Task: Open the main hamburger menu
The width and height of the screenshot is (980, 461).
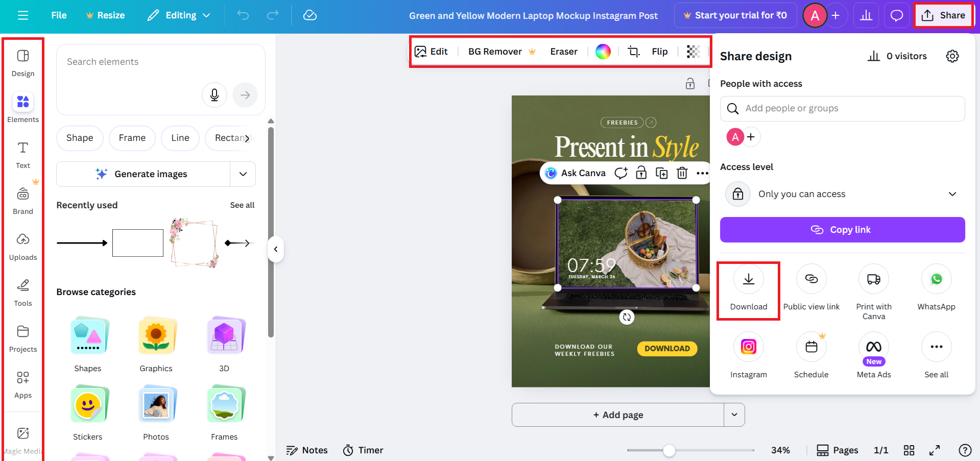Action: pos(22,15)
